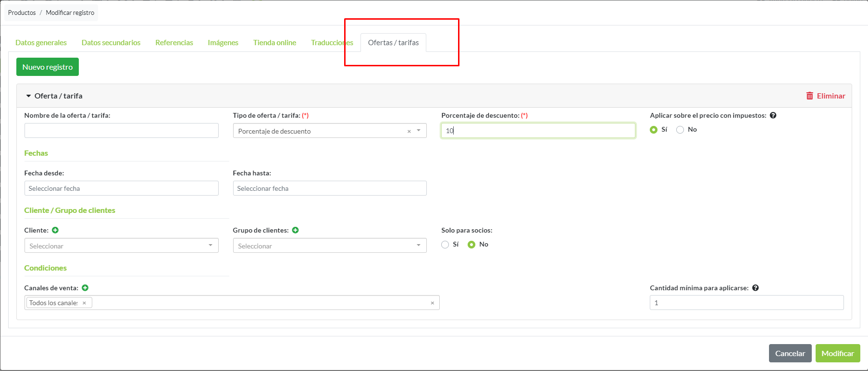This screenshot has width=868, height=371.
Task: Add new Grupo de clientes via plus icon
Action: (x=296, y=230)
